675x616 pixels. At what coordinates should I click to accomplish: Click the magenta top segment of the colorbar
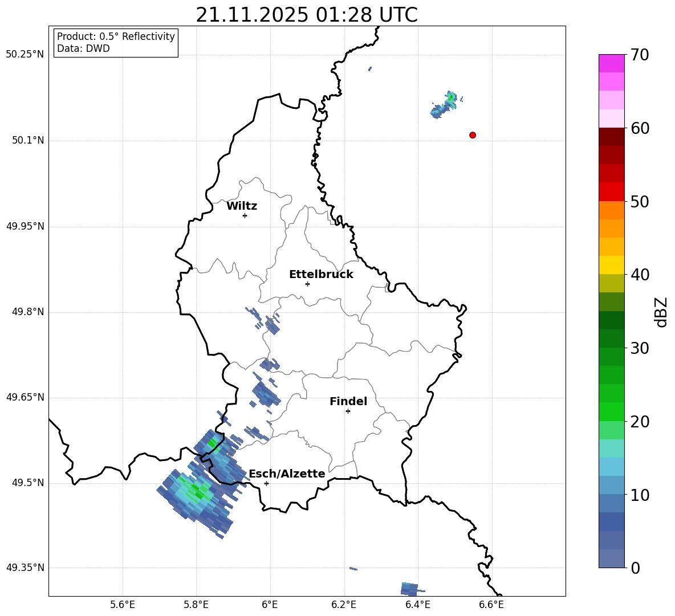pyautogui.click(x=611, y=63)
